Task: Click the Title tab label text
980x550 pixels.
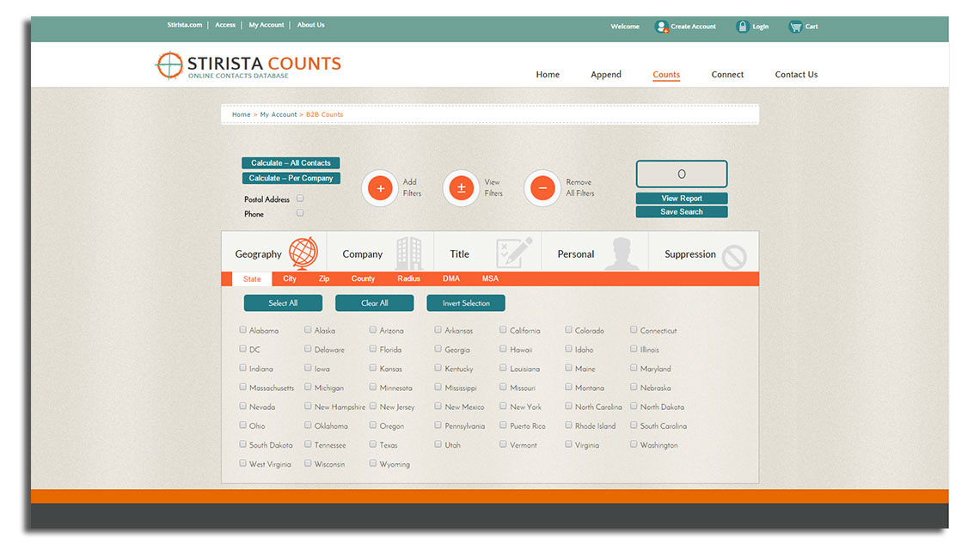Action: click(x=459, y=254)
